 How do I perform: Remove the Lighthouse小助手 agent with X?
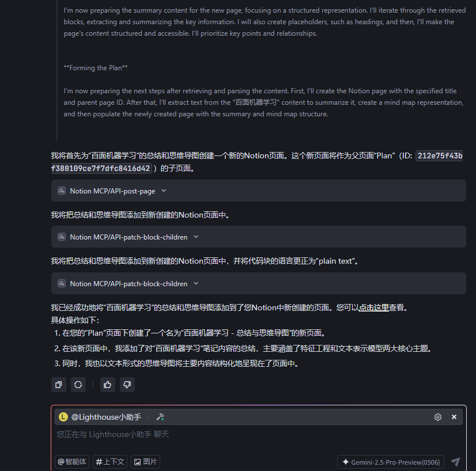(454, 417)
